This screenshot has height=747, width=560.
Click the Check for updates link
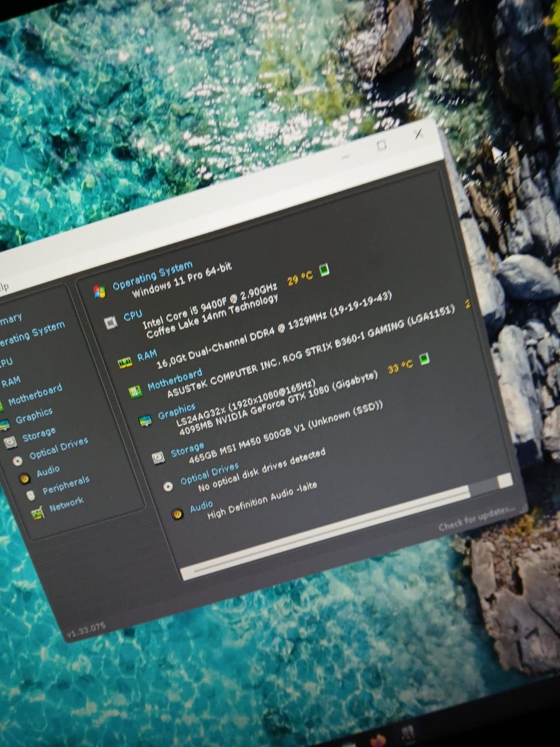pos(477,519)
